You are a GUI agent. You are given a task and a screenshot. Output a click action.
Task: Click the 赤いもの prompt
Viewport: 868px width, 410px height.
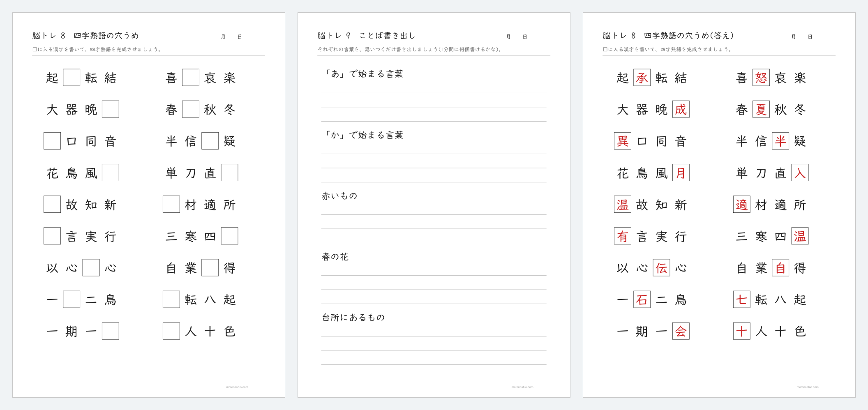(x=339, y=196)
